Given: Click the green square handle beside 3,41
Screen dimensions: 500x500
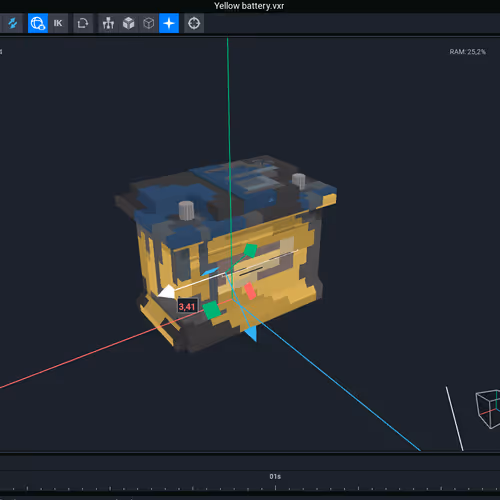Looking at the screenshot, I should pos(212,310).
